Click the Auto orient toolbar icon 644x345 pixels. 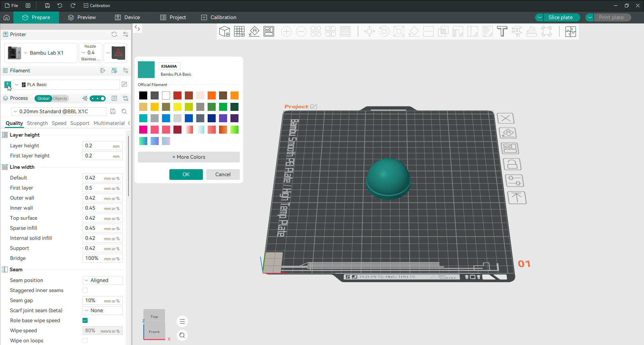click(x=254, y=31)
